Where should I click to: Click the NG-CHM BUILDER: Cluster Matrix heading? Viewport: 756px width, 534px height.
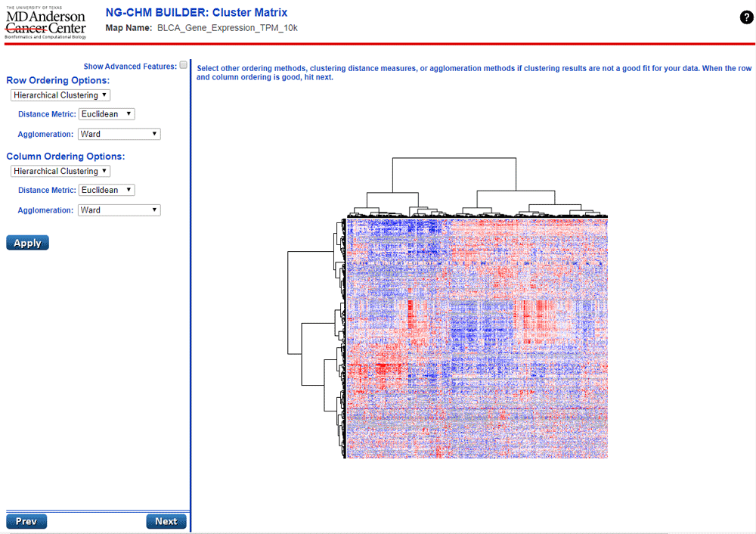[196, 12]
